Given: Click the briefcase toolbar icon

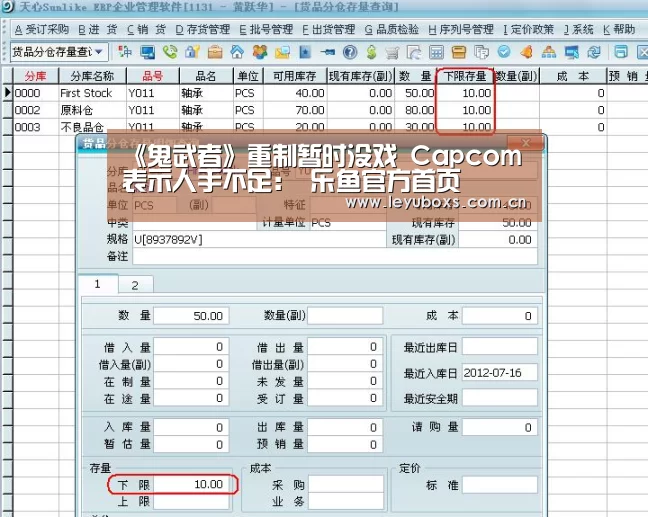Looking at the screenshot, I should click(215, 52).
